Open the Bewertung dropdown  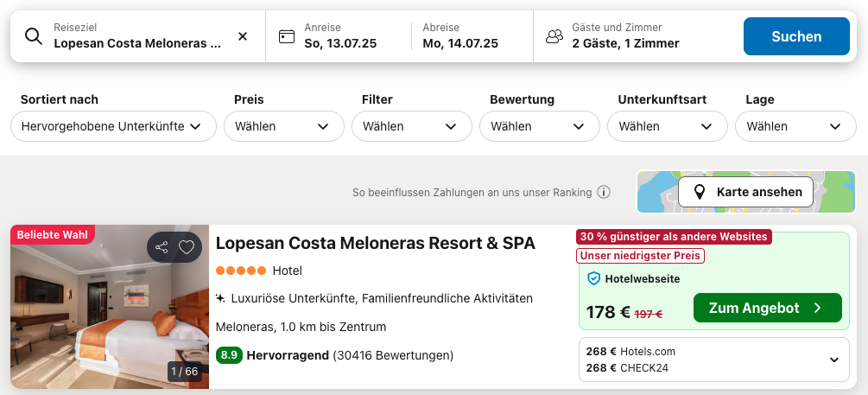coord(539,126)
